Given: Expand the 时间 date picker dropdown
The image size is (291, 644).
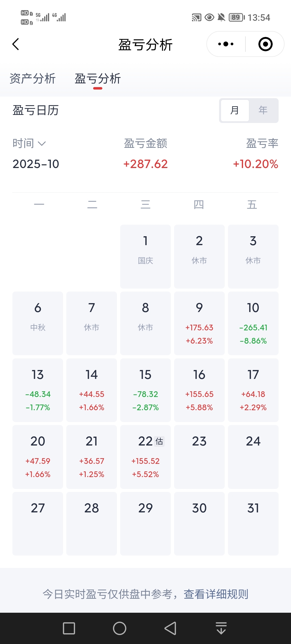Looking at the screenshot, I should coord(29,143).
